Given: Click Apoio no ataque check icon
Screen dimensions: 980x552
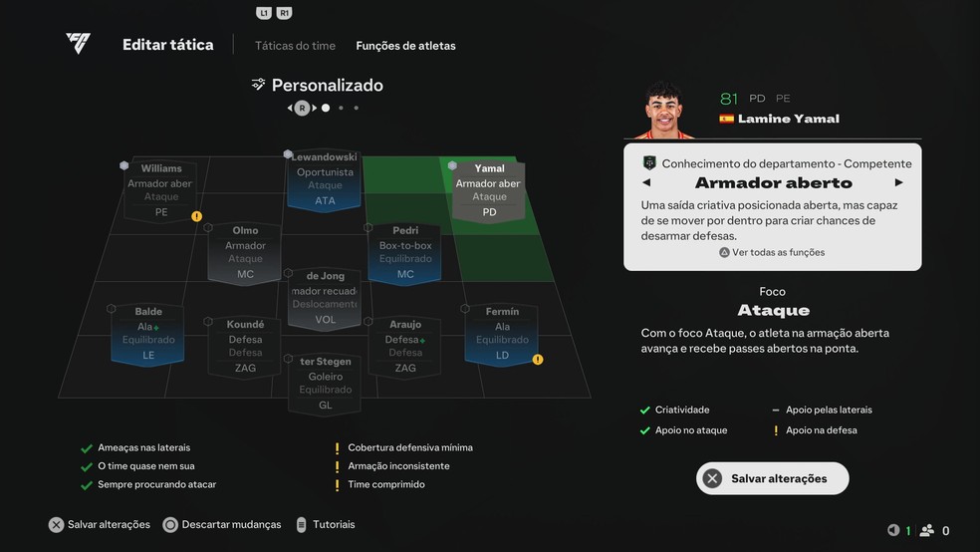Looking at the screenshot, I should point(645,430).
